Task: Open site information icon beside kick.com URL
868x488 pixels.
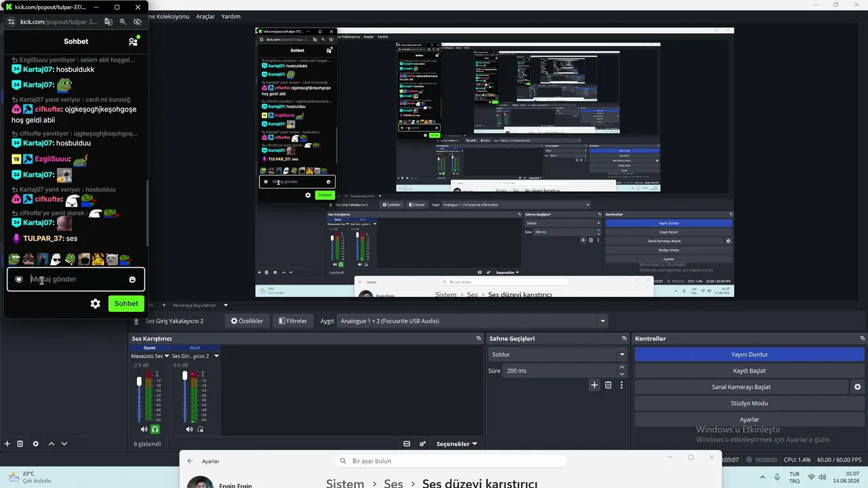Action: click(x=11, y=22)
